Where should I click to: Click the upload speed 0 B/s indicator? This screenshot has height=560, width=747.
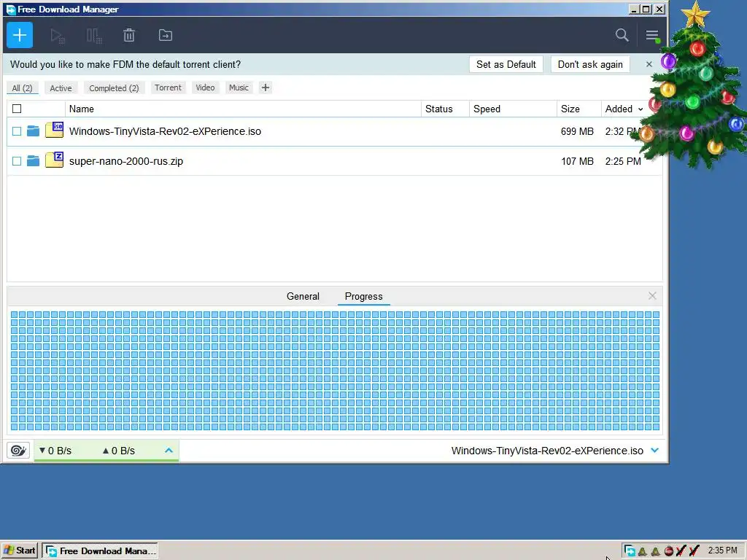(119, 451)
